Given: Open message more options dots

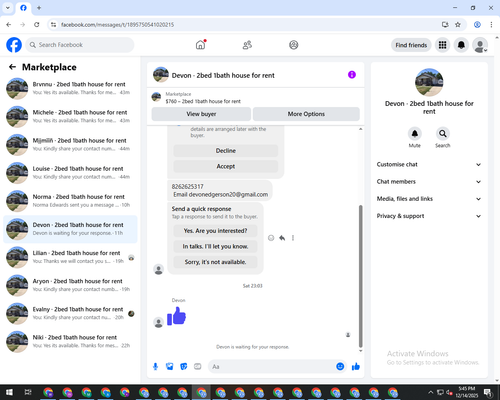Looking at the screenshot, I should (x=293, y=238).
